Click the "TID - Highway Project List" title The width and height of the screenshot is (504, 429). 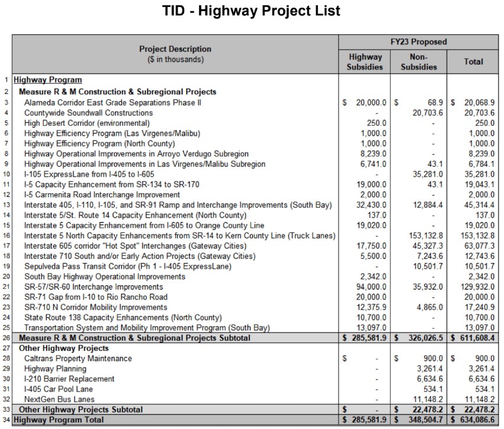(251, 11)
